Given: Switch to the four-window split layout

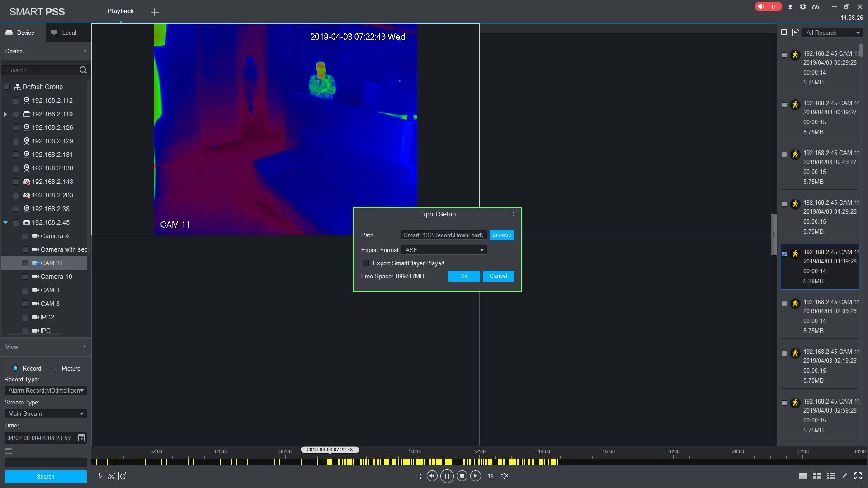Looking at the screenshot, I should [816, 476].
